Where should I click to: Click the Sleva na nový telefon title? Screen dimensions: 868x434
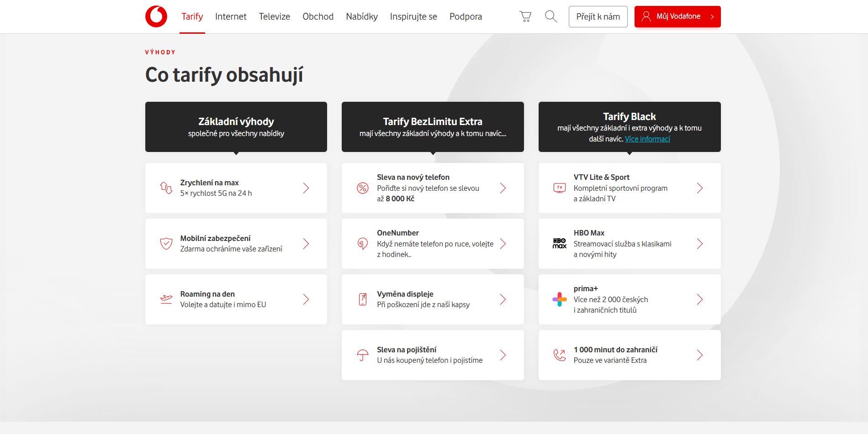tap(413, 177)
